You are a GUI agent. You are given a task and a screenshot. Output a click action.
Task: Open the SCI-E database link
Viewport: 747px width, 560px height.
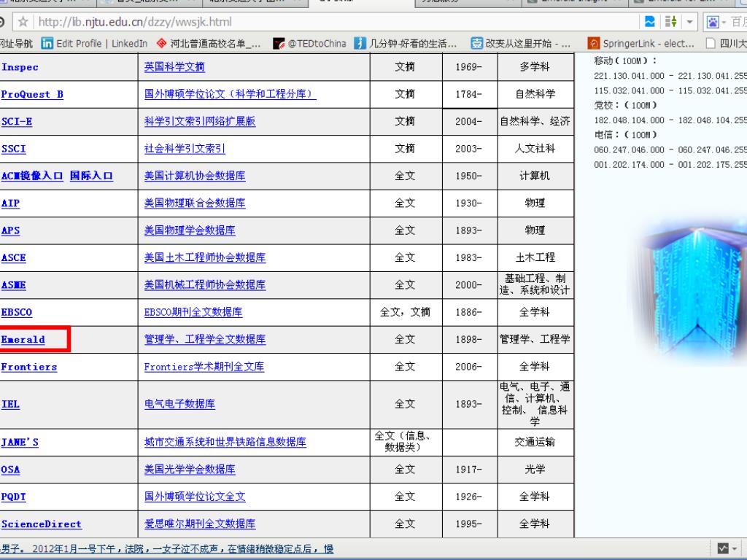pos(17,122)
